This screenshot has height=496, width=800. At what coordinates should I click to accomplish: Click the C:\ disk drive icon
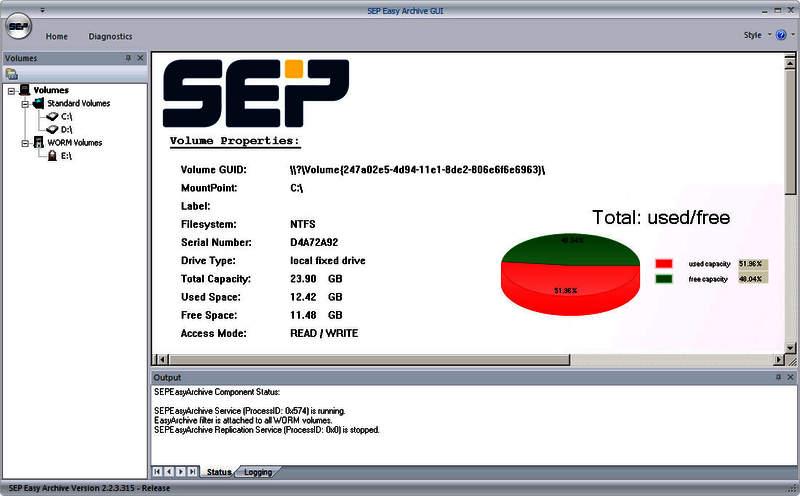52,117
